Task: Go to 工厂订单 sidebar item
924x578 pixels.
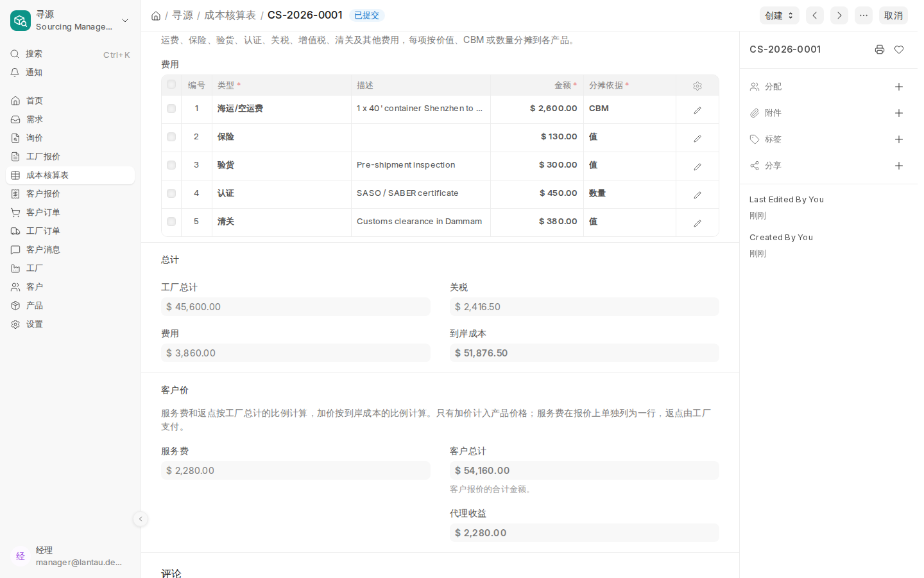Action: 71,231
